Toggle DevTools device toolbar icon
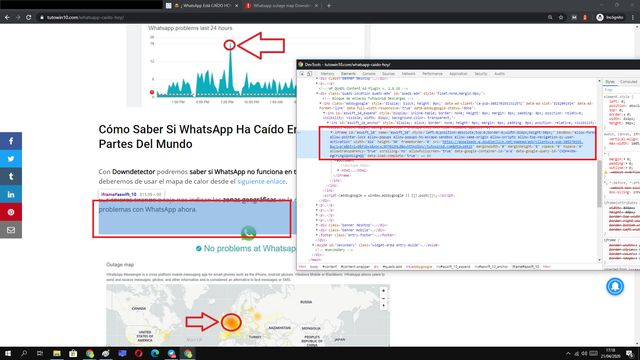 [310, 74]
